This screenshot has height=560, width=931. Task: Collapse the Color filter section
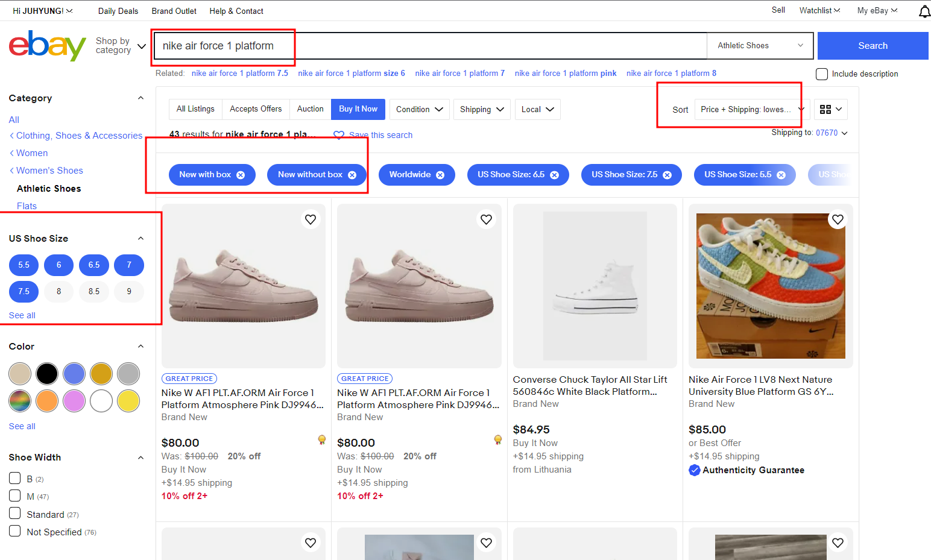tap(140, 347)
